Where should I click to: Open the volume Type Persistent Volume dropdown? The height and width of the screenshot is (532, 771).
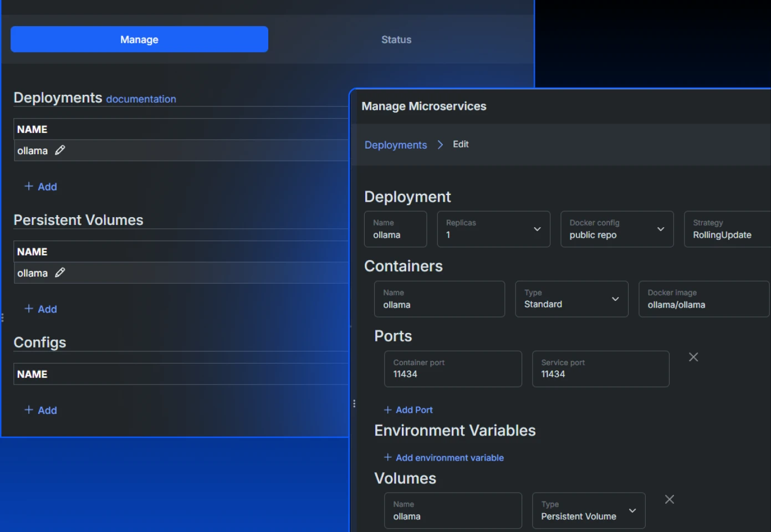click(x=589, y=510)
